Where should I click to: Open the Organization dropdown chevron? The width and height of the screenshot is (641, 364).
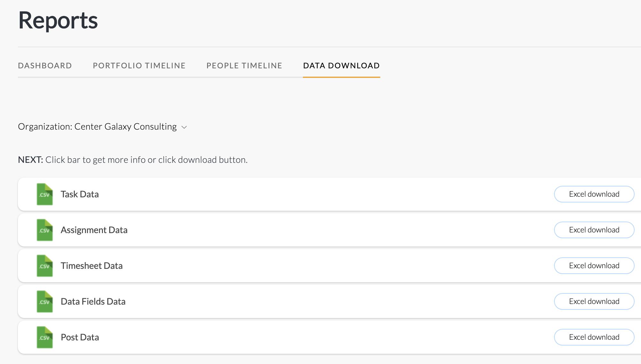(184, 127)
